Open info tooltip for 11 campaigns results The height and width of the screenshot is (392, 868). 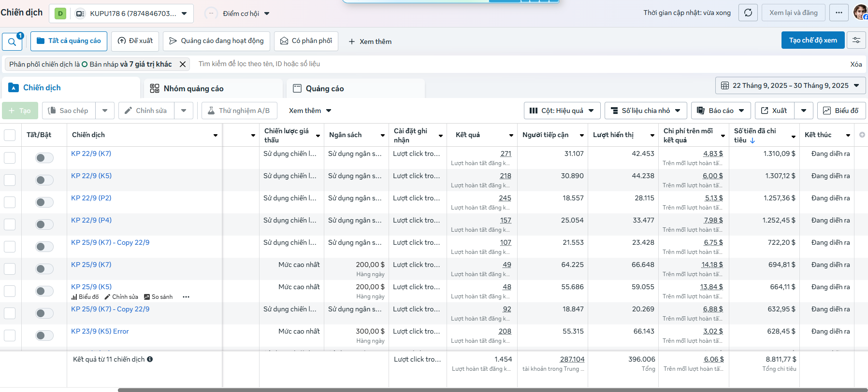point(150,359)
